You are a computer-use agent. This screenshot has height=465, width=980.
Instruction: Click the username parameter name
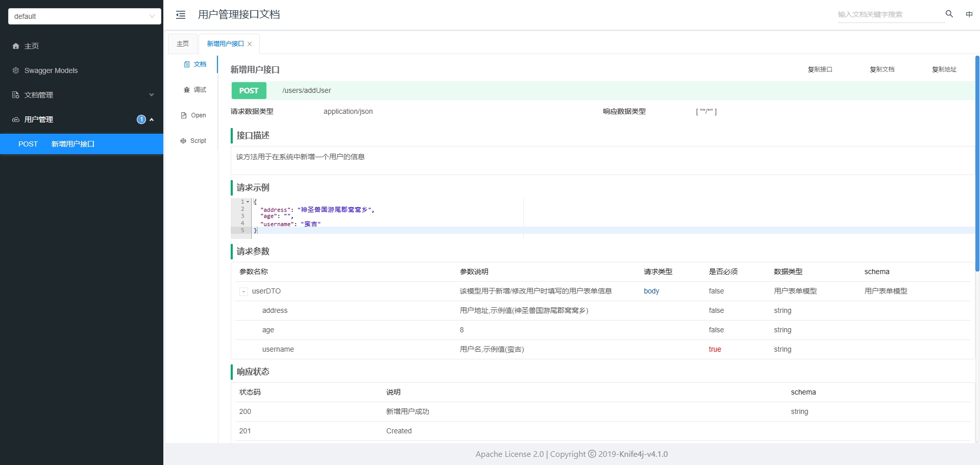coord(278,349)
